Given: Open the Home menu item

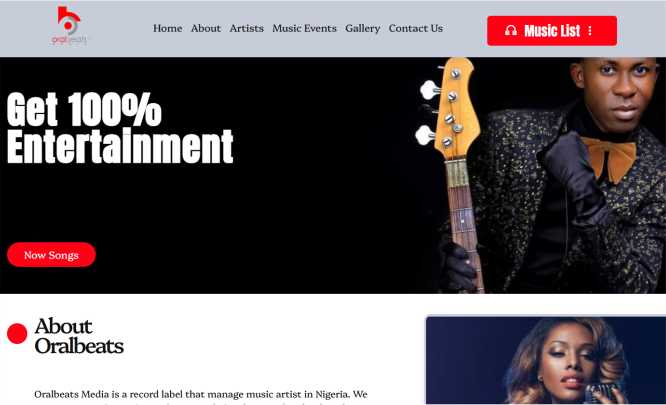Looking at the screenshot, I should (x=167, y=28).
